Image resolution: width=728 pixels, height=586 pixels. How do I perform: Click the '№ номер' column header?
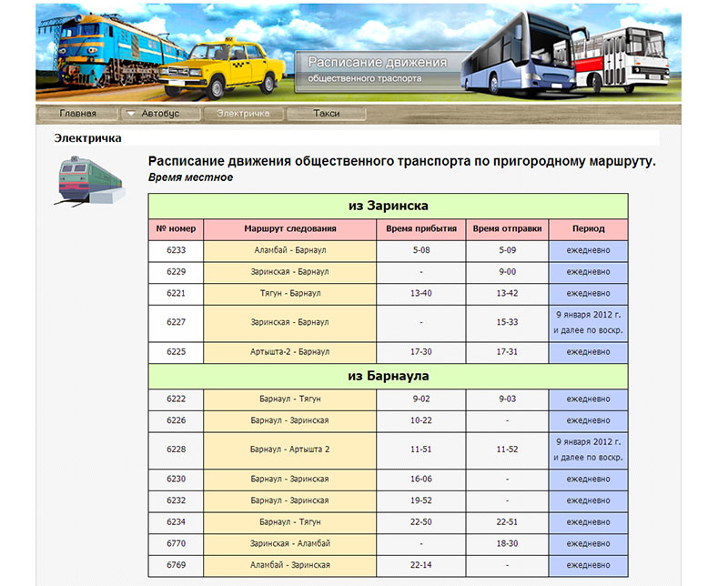176,229
